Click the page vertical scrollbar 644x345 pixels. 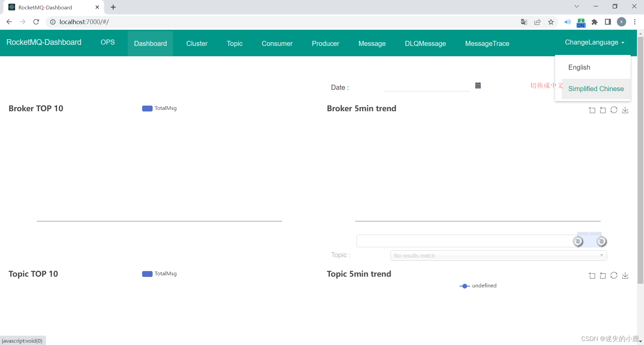tap(640, 160)
